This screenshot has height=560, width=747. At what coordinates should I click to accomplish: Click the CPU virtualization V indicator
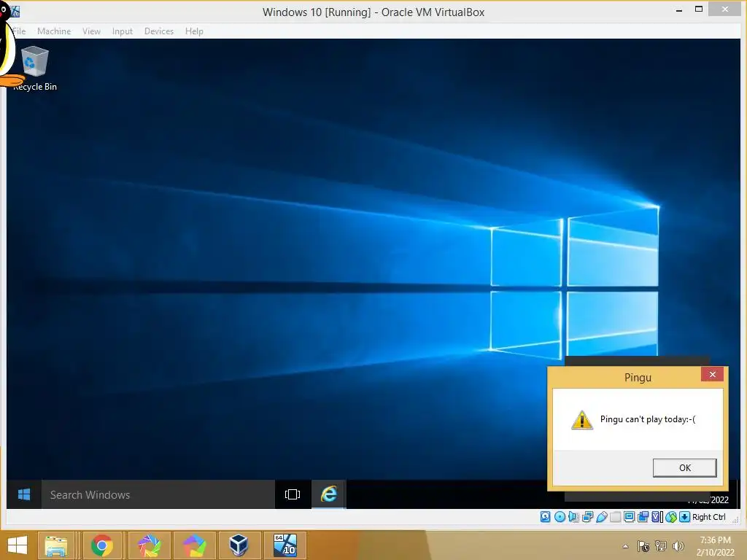pyautogui.click(x=657, y=517)
